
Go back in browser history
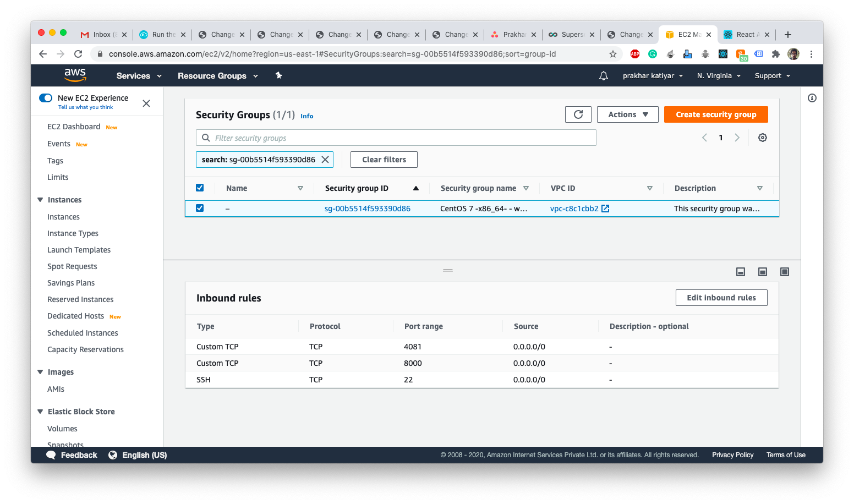[43, 54]
